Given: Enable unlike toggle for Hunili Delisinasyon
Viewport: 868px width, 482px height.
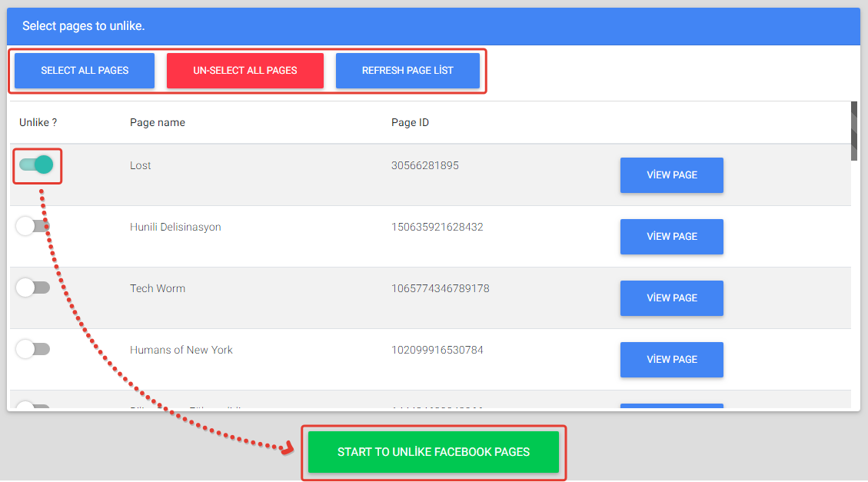Looking at the screenshot, I should pyautogui.click(x=33, y=226).
